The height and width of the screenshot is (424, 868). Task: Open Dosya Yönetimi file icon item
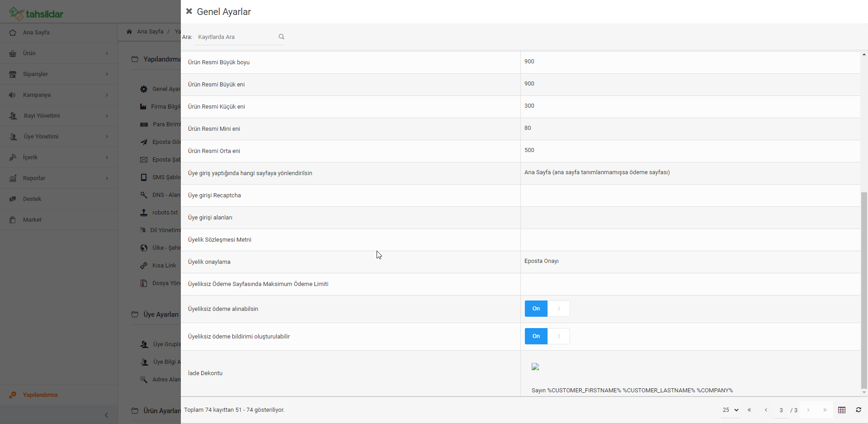(160, 283)
